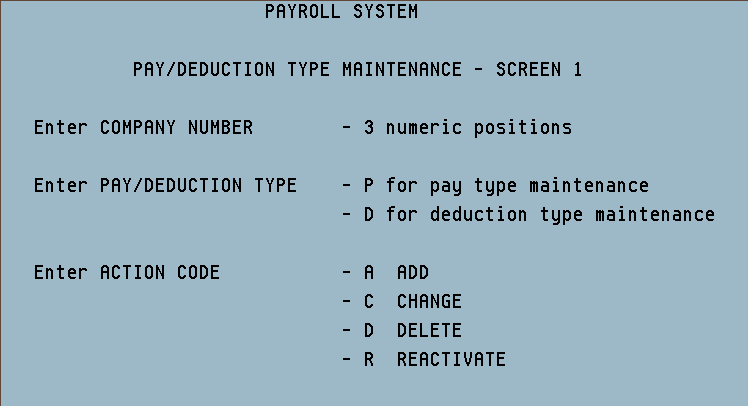
Task: Select the P for pay type maintenance line
Action: click(x=495, y=186)
